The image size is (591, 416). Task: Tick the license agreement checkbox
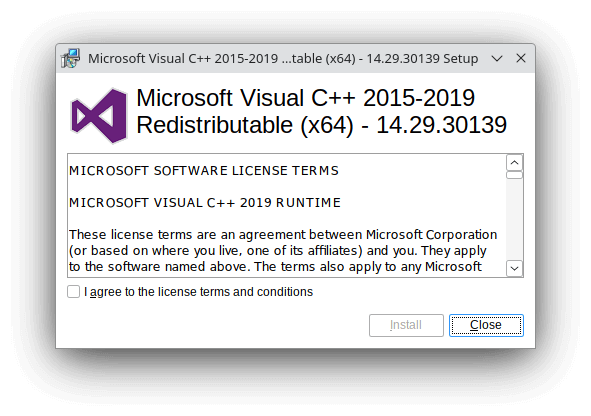click(73, 292)
